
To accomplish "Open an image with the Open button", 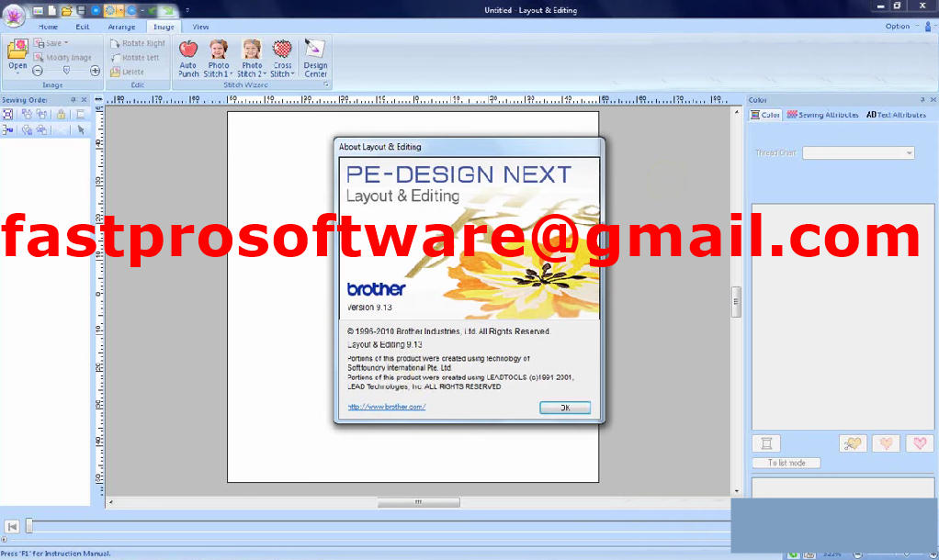I will pyautogui.click(x=17, y=55).
